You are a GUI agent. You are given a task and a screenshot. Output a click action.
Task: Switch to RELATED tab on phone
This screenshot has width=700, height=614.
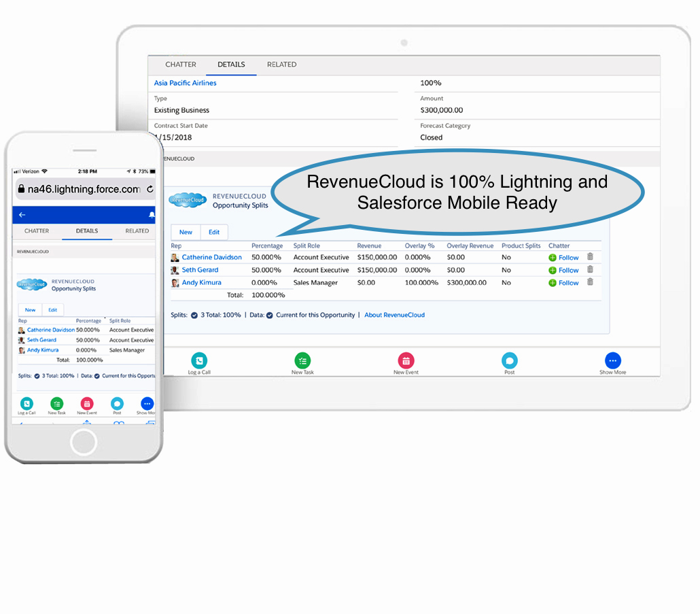(x=137, y=231)
